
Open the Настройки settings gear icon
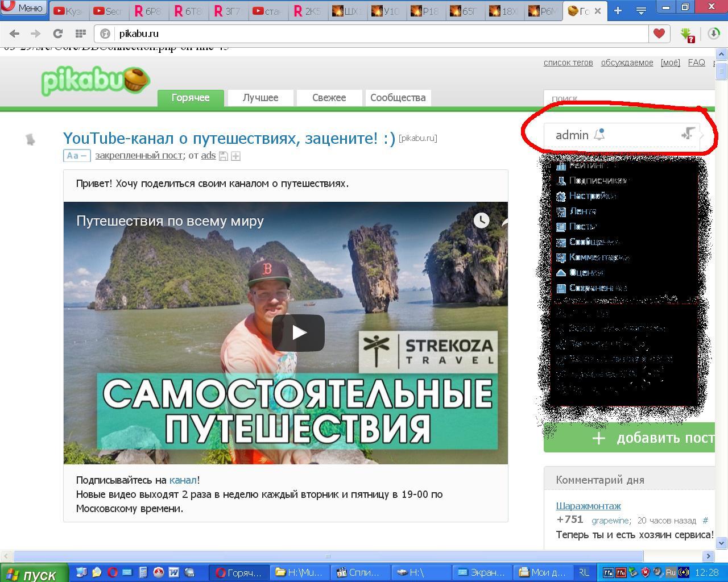pos(561,196)
